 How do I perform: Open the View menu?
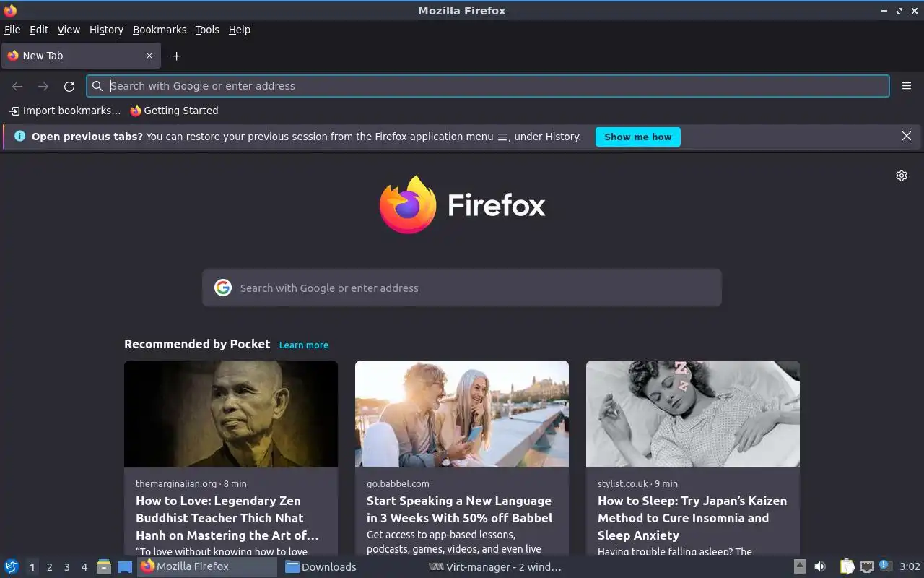(69, 30)
